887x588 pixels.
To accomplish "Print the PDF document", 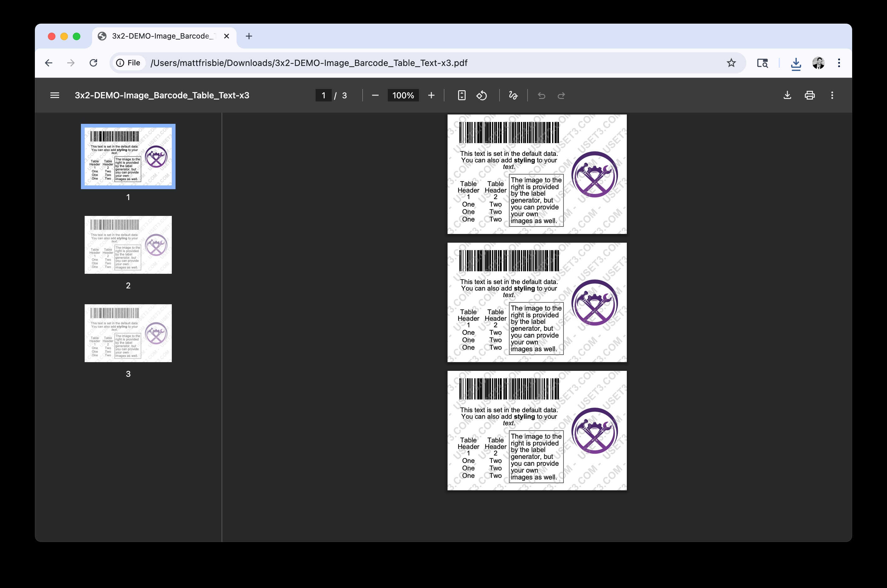I will click(810, 95).
